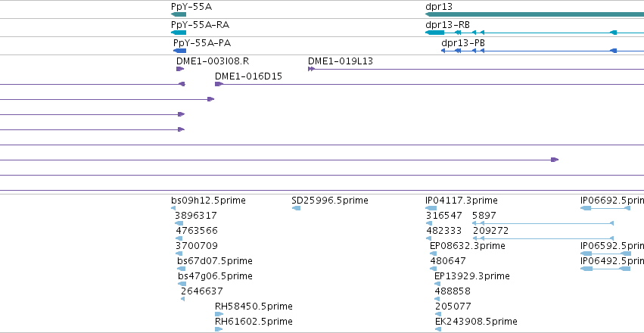Screen dimensions: 644x333
Task: Click the 3700709 feature label
Action: tap(197, 246)
